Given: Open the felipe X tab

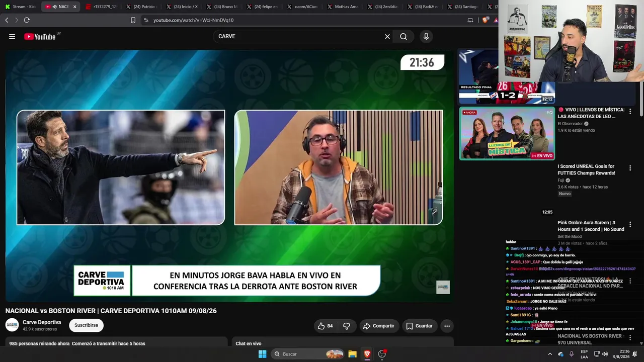Looking at the screenshot, I should pyautogui.click(x=262, y=7).
